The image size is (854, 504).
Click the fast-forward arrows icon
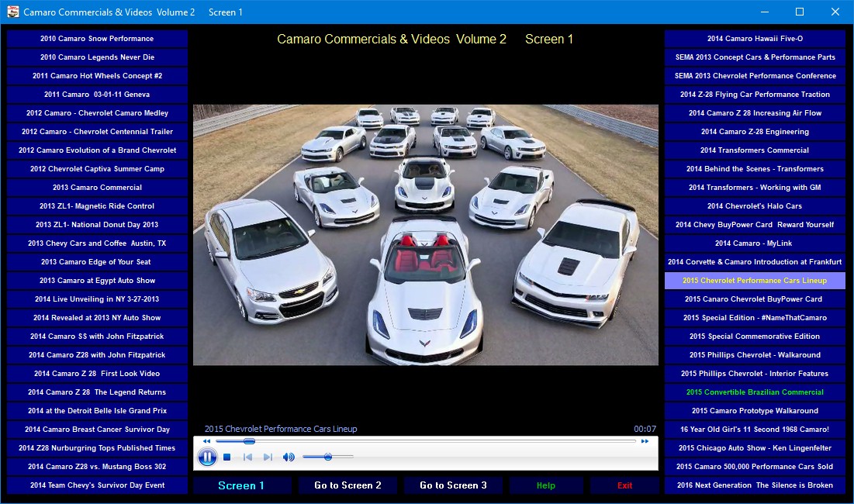(x=645, y=441)
